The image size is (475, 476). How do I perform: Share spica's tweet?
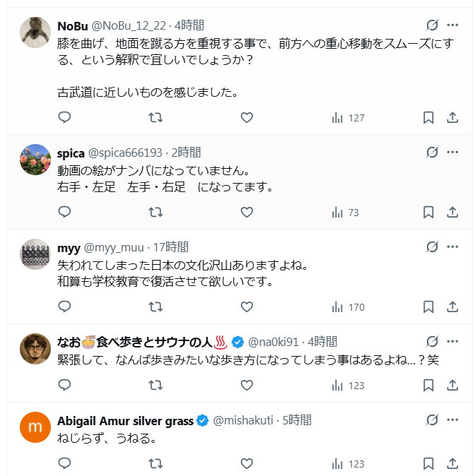point(453,212)
